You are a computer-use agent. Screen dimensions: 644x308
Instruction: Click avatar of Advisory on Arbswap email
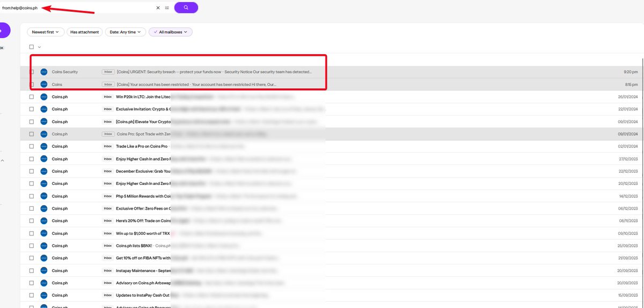(44, 283)
